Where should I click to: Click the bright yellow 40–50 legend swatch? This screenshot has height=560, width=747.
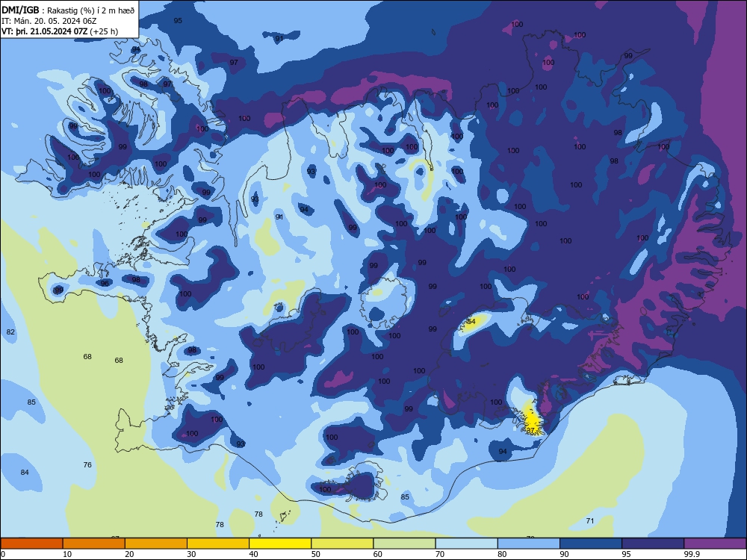coord(280,544)
